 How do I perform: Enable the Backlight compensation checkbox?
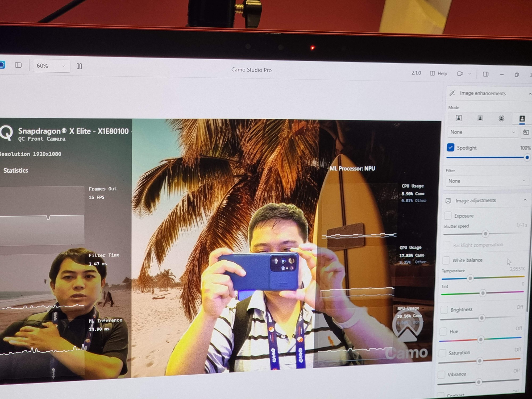click(x=447, y=245)
